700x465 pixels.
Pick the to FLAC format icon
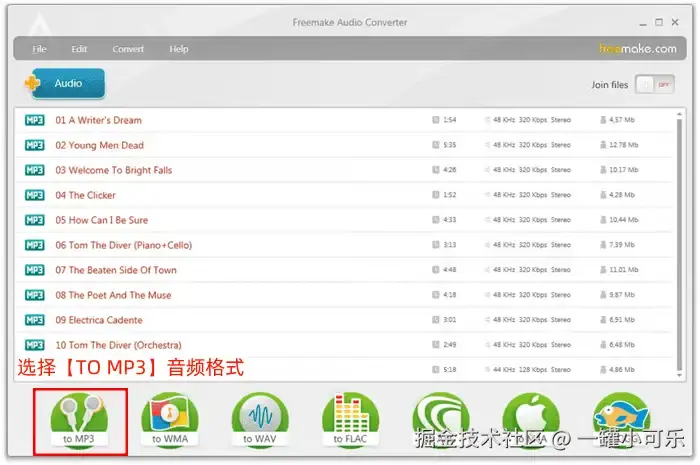point(350,420)
